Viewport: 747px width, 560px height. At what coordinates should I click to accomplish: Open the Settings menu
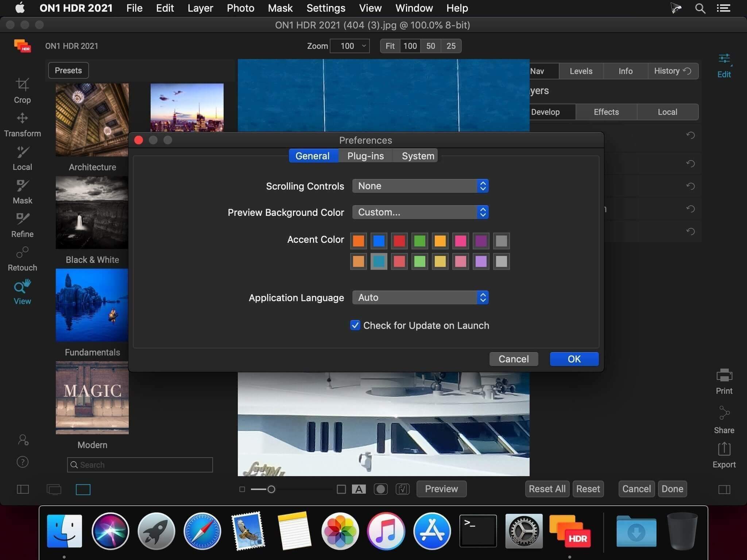(326, 8)
